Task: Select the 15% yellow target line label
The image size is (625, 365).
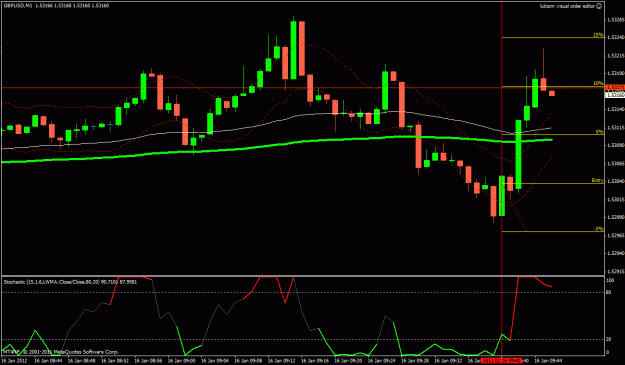Action: [x=598, y=35]
